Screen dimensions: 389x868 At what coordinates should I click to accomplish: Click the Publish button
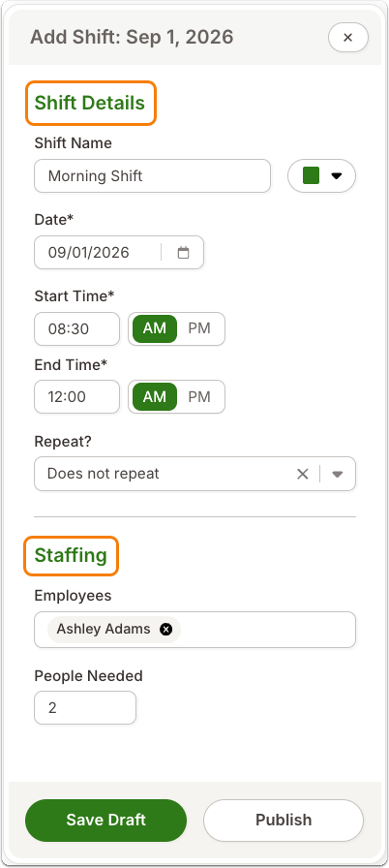click(284, 820)
